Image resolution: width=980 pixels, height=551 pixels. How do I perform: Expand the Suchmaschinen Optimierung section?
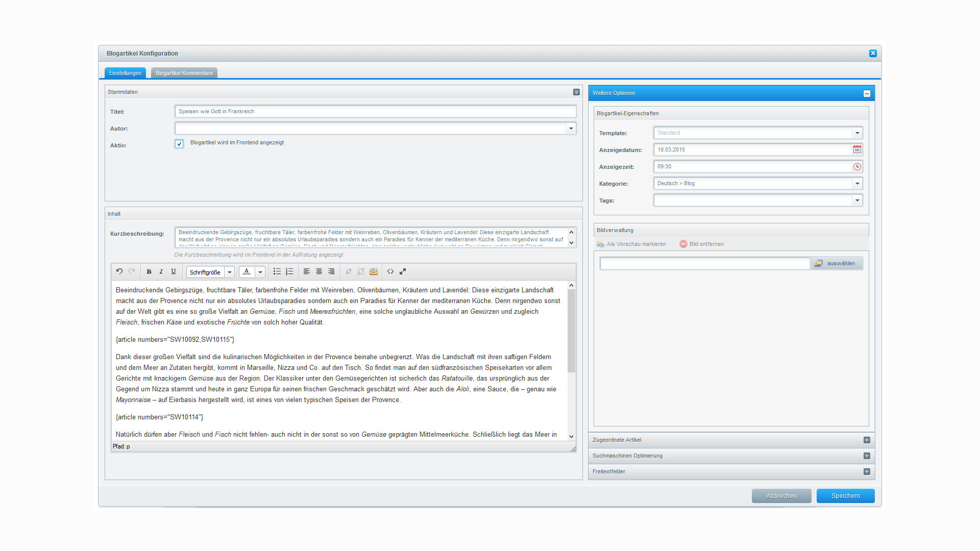pos(867,456)
